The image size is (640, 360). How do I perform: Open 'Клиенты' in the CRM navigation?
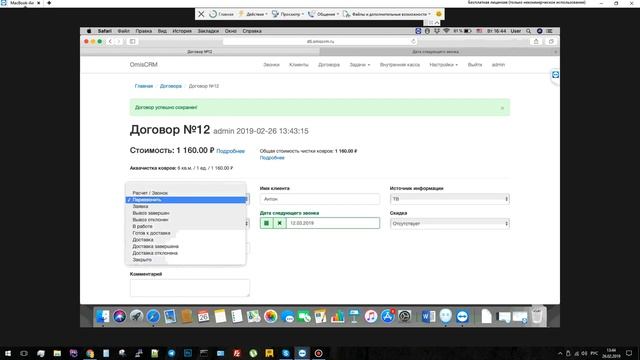pyautogui.click(x=299, y=64)
